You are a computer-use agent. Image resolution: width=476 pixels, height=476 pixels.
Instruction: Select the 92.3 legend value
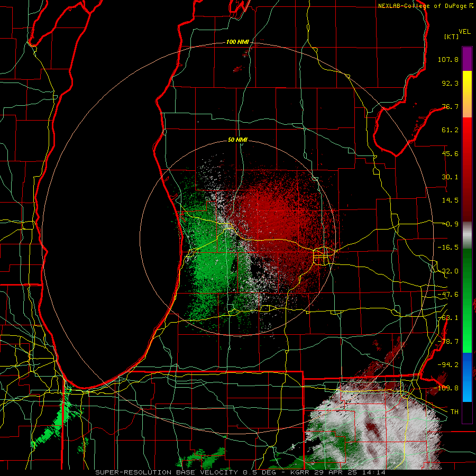(x=450, y=83)
